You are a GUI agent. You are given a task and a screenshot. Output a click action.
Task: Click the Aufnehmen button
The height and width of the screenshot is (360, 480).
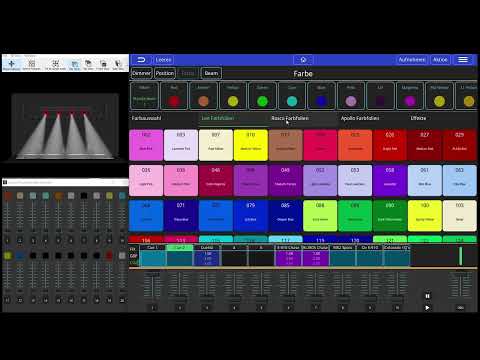(412, 60)
